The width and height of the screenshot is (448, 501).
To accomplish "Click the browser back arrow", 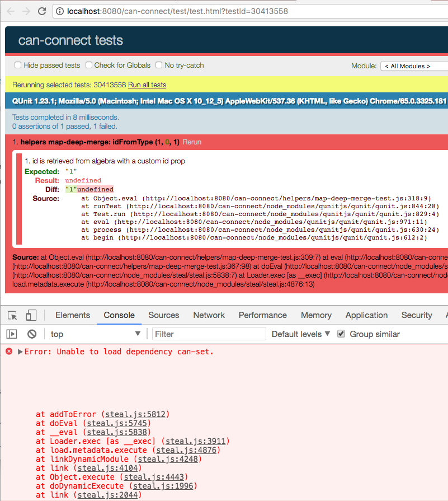I will pos(11,12).
